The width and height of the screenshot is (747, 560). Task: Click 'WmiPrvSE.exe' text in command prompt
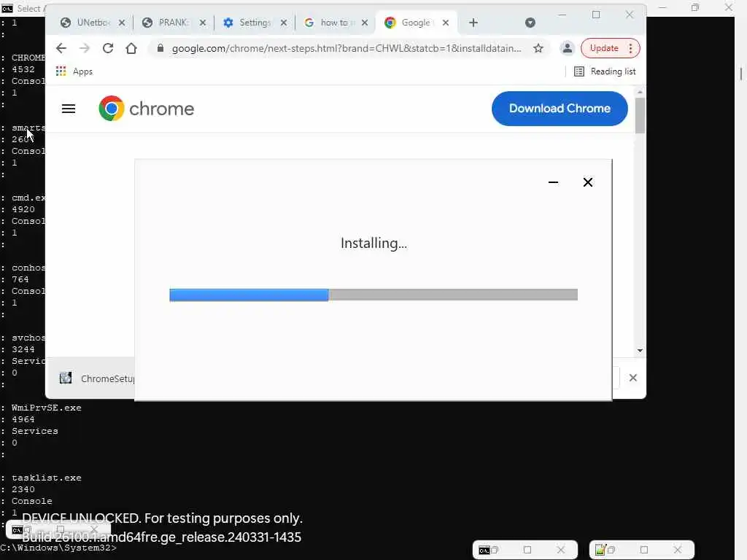point(47,408)
